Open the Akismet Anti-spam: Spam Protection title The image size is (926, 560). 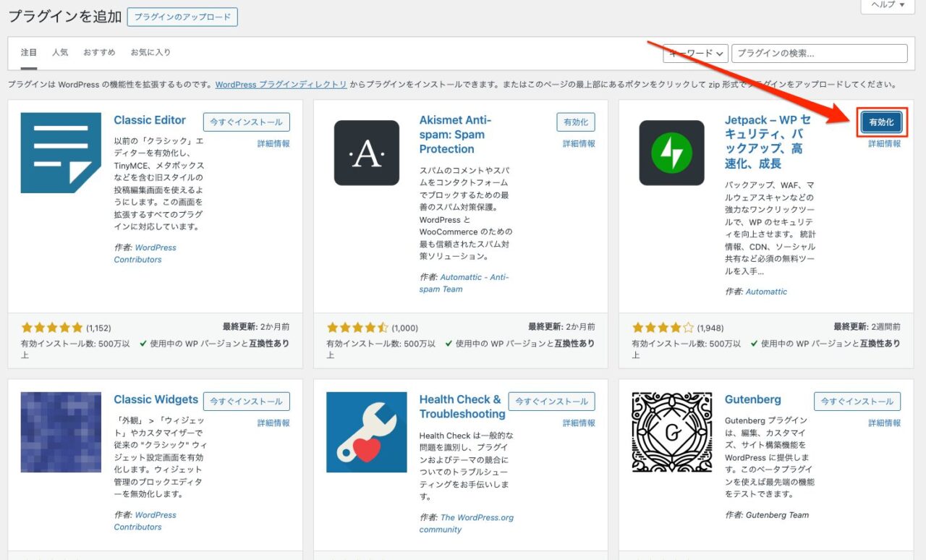pos(455,135)
